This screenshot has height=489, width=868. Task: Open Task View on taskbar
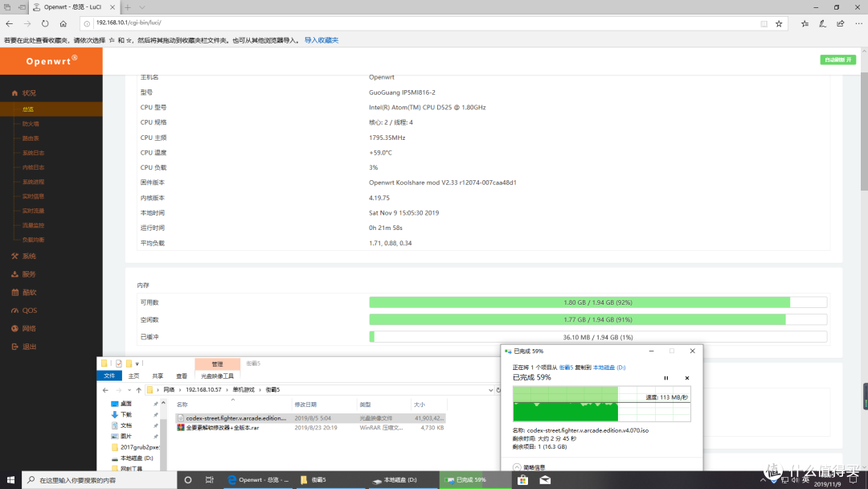click(x=209, y=479)
